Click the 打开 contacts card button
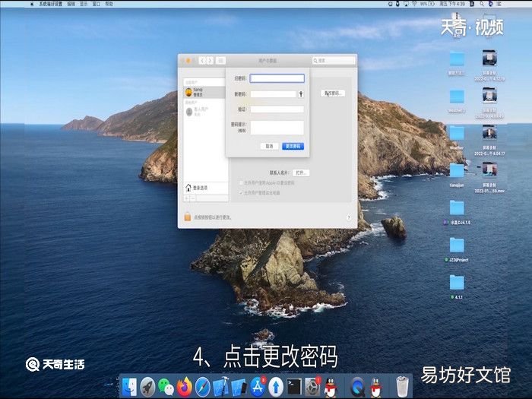The height and width of the screenshot is (399, 532). 301,173
